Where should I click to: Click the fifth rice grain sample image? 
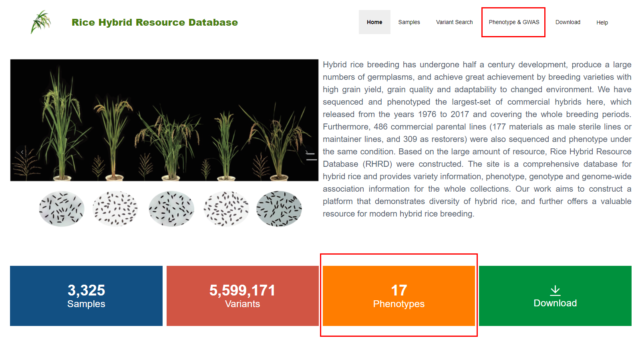point(279,209)
